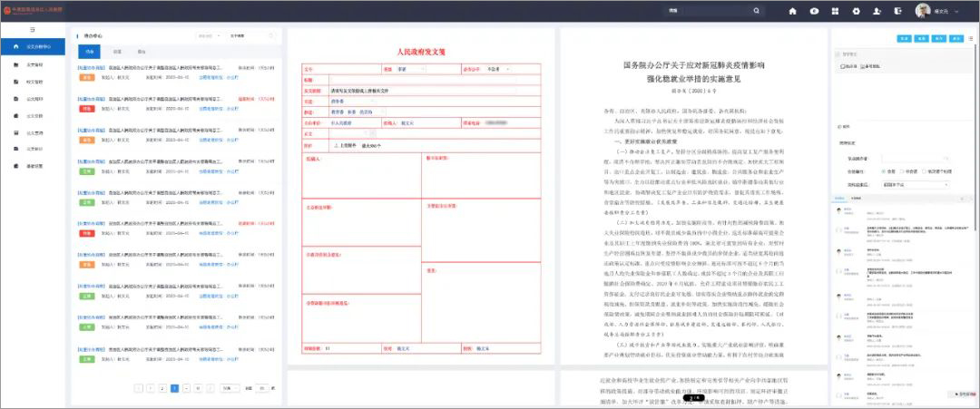Viewport: 980px width, 409px height.
Task: Select the highlighted blue home item in sidebar
Action: (33, 47)
